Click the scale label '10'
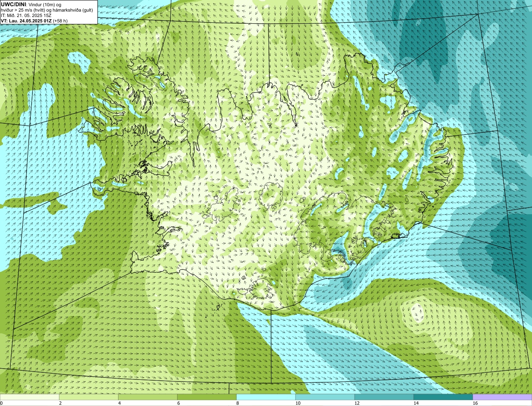This screenshot has height=406, width=532. point(298,403)
